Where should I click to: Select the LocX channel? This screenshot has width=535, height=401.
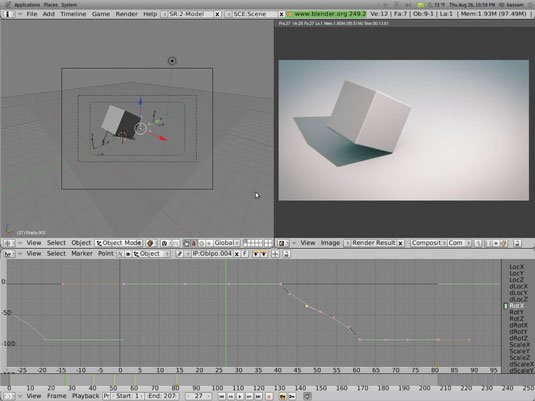[516, 267]
